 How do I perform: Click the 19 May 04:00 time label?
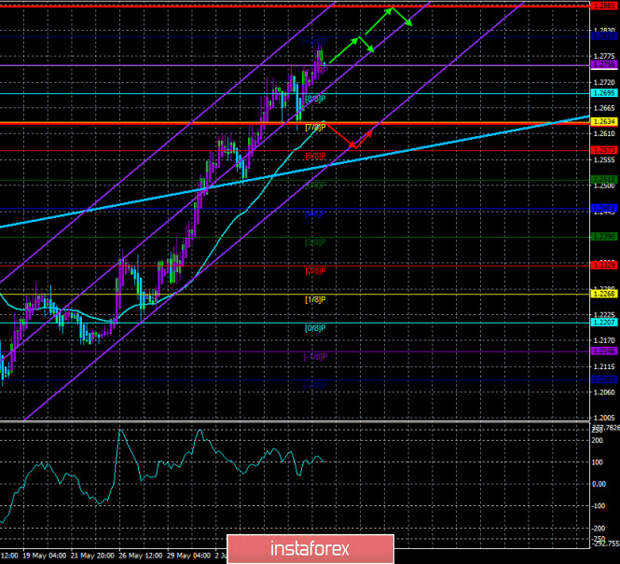click(x=46, y=554)
